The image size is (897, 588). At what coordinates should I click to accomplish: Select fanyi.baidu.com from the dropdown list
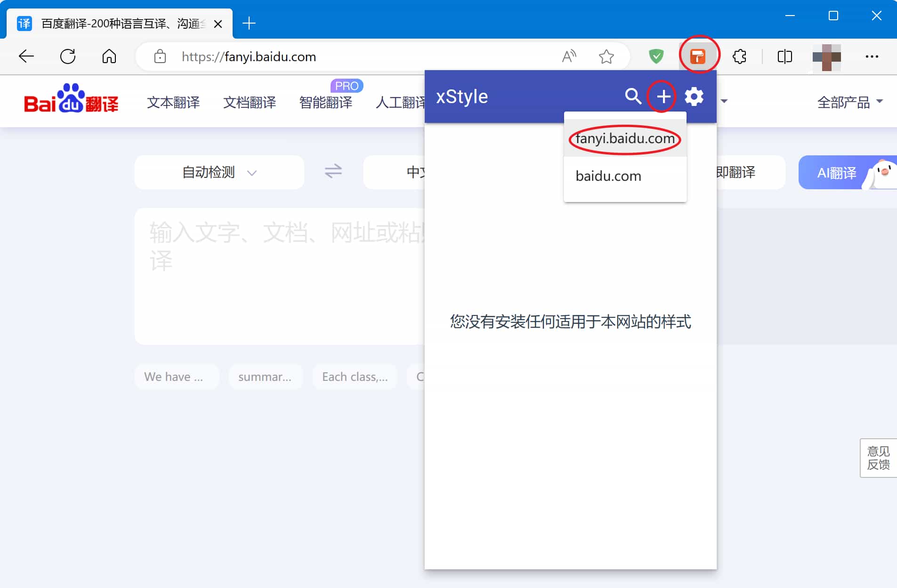point(625,138)
